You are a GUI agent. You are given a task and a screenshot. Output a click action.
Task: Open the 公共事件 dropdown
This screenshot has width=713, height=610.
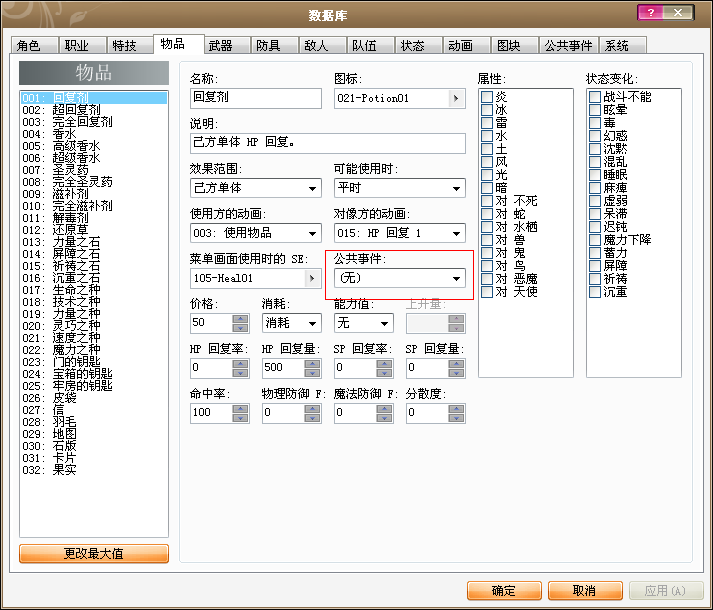pos(400,278)
